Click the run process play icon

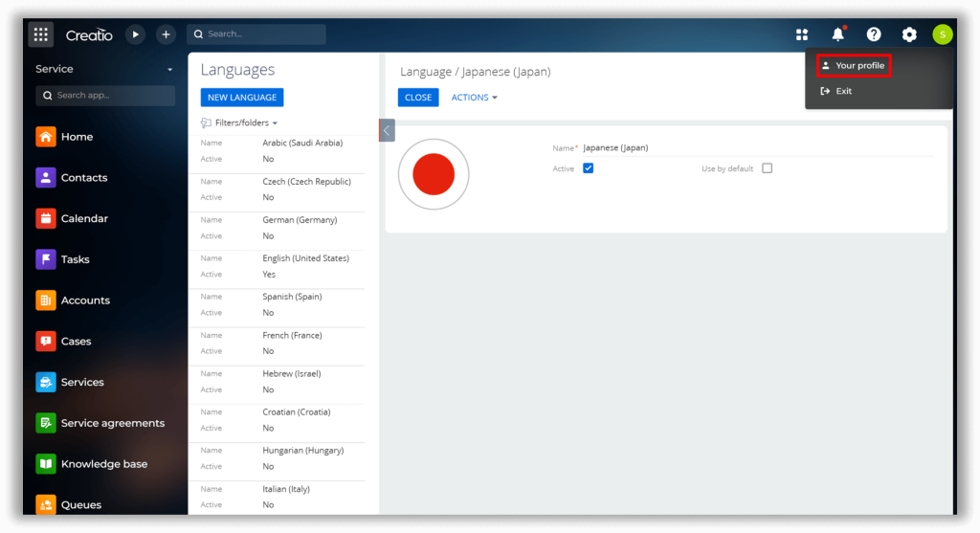136,34
